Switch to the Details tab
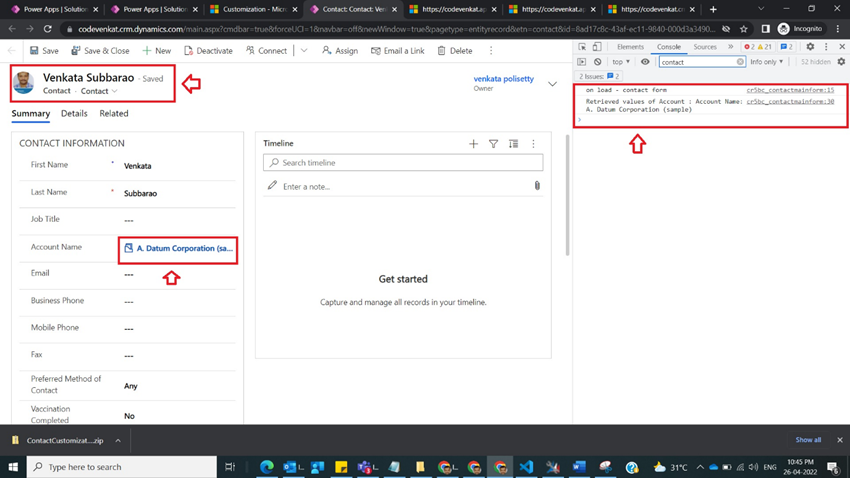 (x=74, y=113)
